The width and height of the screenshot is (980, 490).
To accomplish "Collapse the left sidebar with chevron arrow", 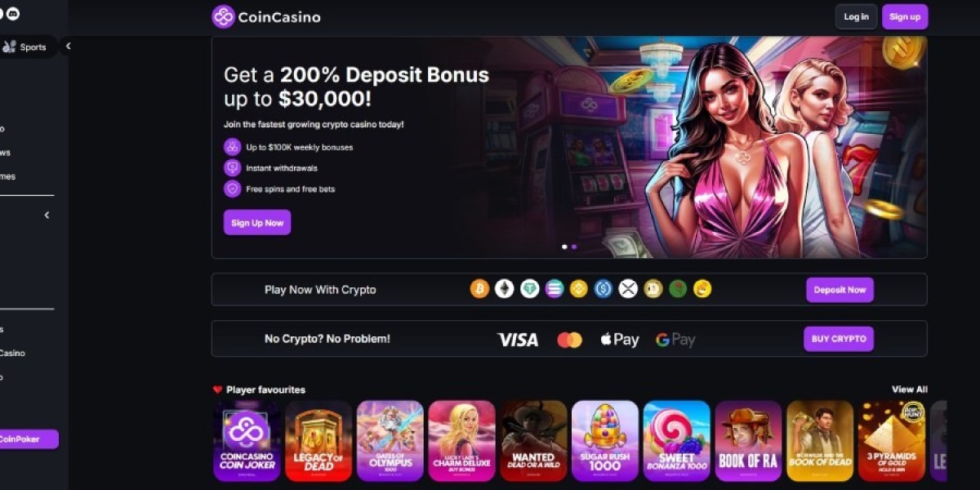I will tap(68, 47).
